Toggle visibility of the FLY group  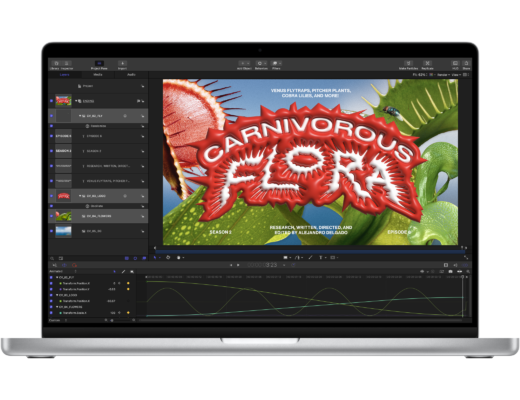51,116
